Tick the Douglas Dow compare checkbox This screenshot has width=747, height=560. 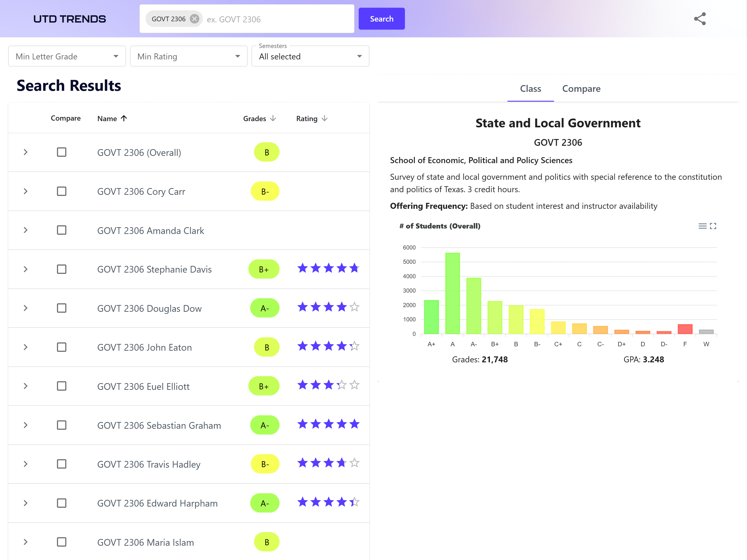[61, 308]
